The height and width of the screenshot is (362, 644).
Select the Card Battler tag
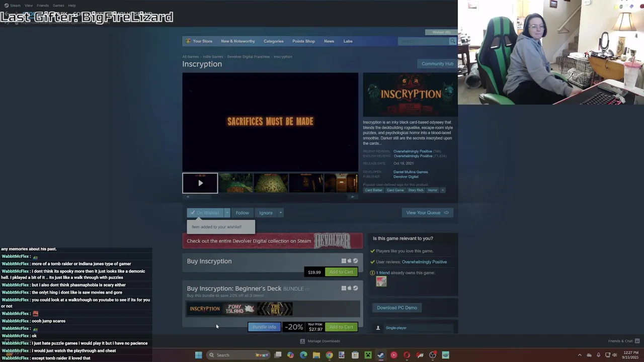[373, 190]
